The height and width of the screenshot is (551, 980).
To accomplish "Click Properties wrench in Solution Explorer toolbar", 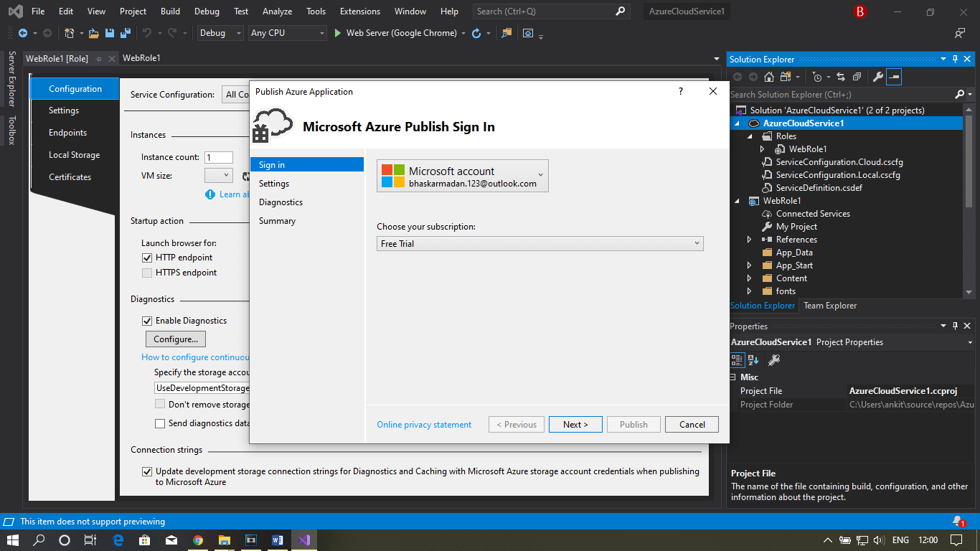I will click(x=877, y=77).
